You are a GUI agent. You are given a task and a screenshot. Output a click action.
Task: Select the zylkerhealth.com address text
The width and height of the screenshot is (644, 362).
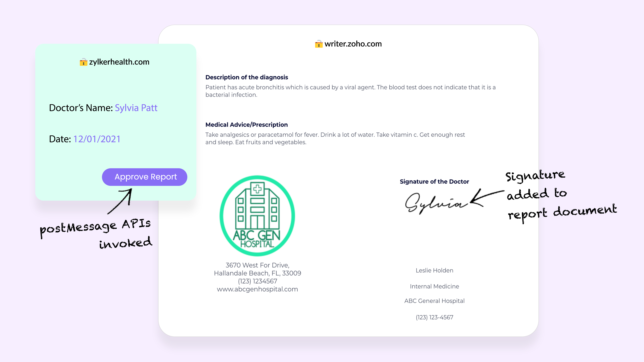point(119,62)
